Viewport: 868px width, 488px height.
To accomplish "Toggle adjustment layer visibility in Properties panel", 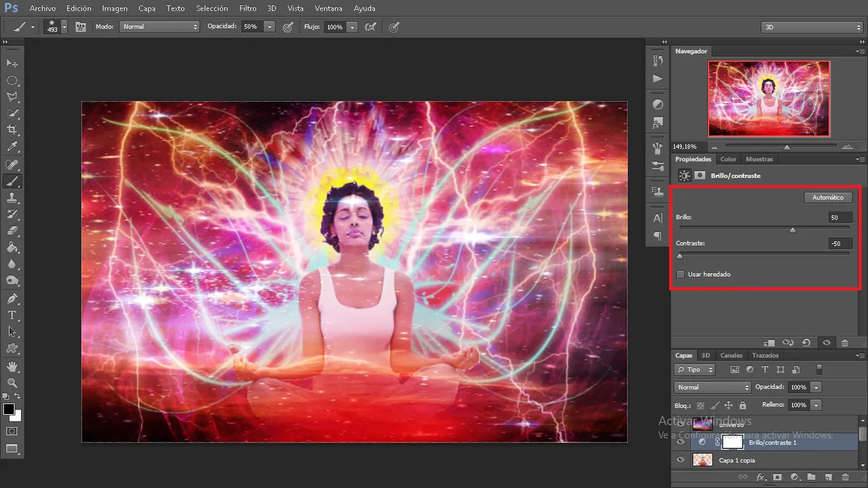I will (827, 343).
